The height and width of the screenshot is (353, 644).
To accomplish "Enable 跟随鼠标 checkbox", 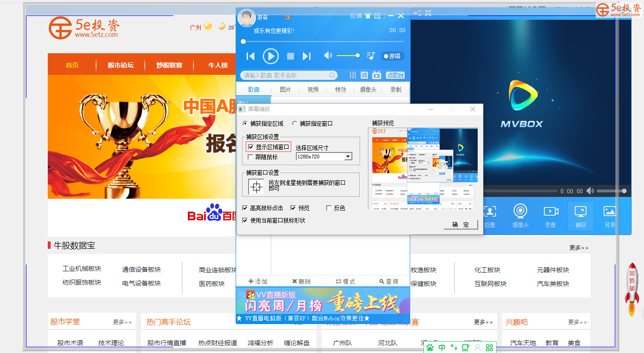I will click(251, 157).
